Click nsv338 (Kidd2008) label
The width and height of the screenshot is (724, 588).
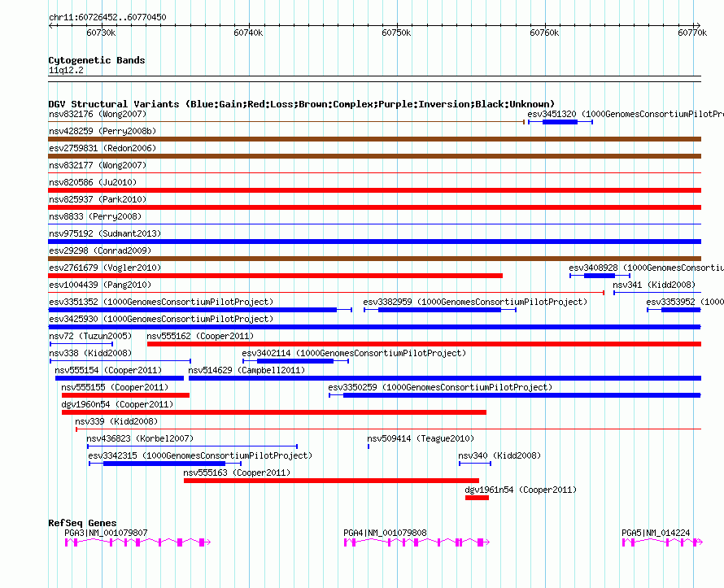[90, 353]
